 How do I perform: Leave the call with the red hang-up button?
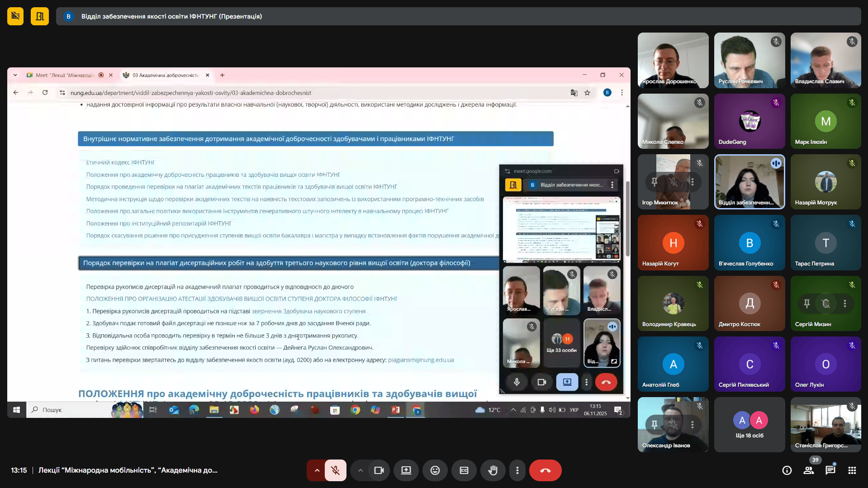[545, 470]
